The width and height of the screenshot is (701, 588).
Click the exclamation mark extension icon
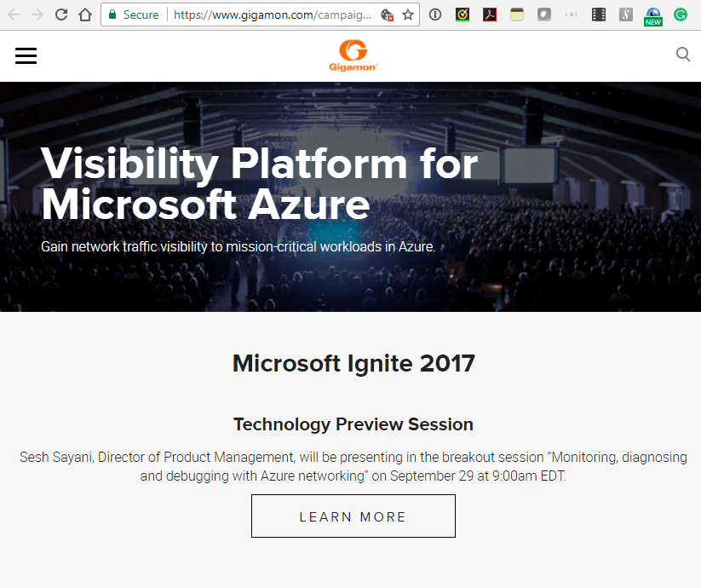435,14
